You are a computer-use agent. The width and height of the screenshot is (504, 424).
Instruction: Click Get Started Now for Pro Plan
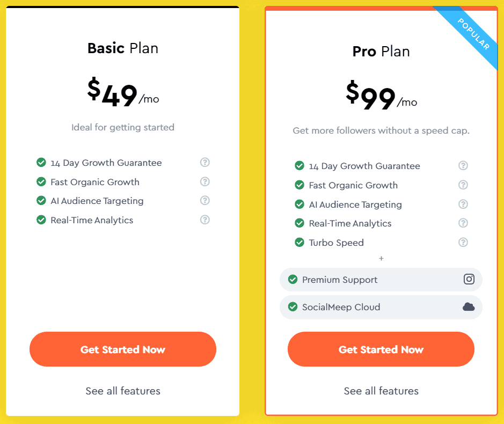pos(381,349)
